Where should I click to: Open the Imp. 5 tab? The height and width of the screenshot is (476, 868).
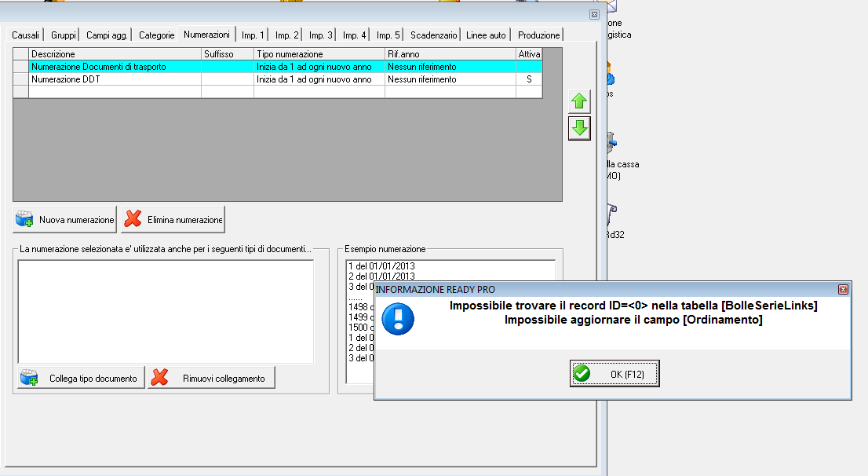coord(388,35)
